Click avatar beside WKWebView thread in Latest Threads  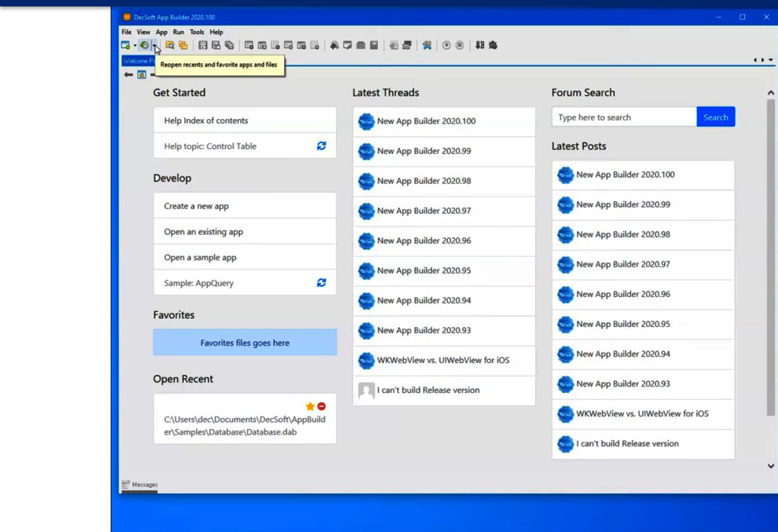[366, 360]
